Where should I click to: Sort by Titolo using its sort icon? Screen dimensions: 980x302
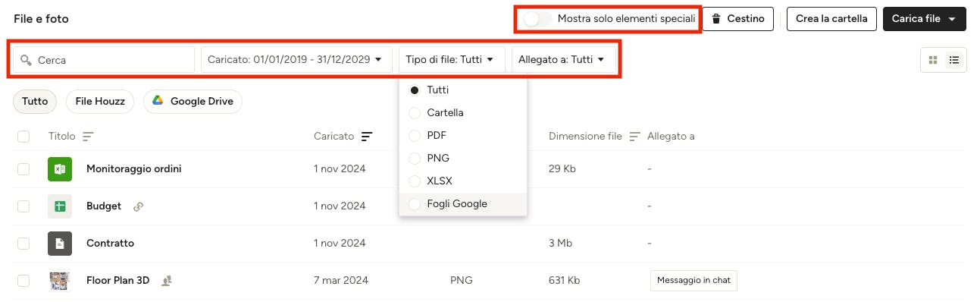coord(88,137)
